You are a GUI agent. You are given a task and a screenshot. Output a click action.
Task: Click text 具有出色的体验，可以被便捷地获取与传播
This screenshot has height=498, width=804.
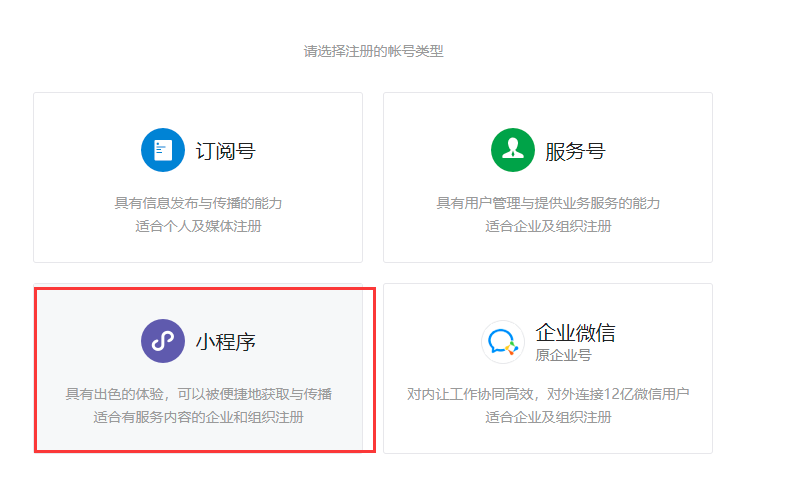click(x=198, y=394)
